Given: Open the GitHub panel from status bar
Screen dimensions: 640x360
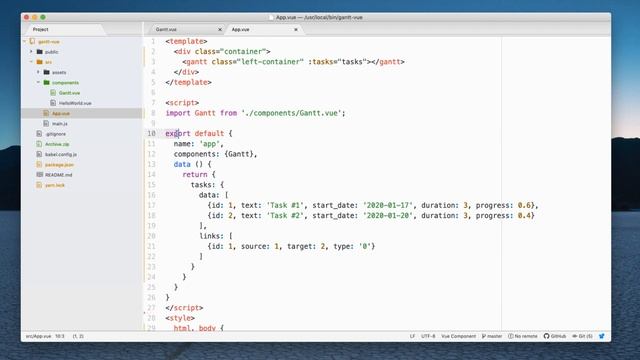Looking at the screenshot, I should (x=555, y=336).
